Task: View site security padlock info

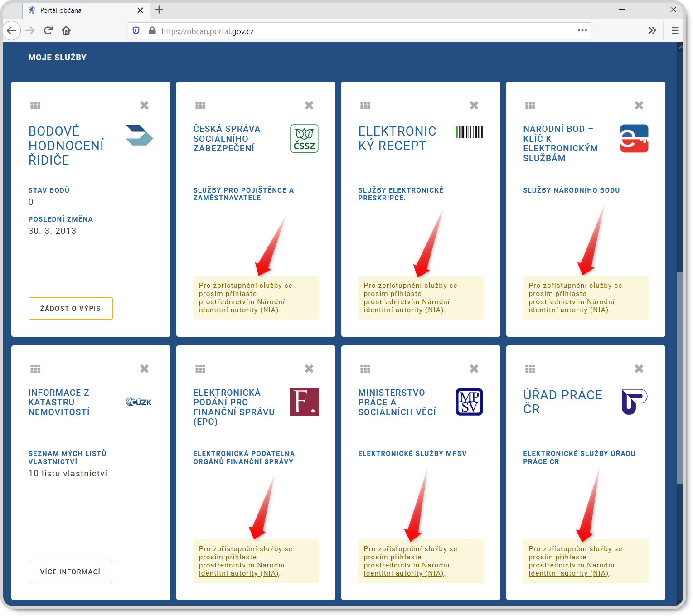Action: (x=152, y=31)
